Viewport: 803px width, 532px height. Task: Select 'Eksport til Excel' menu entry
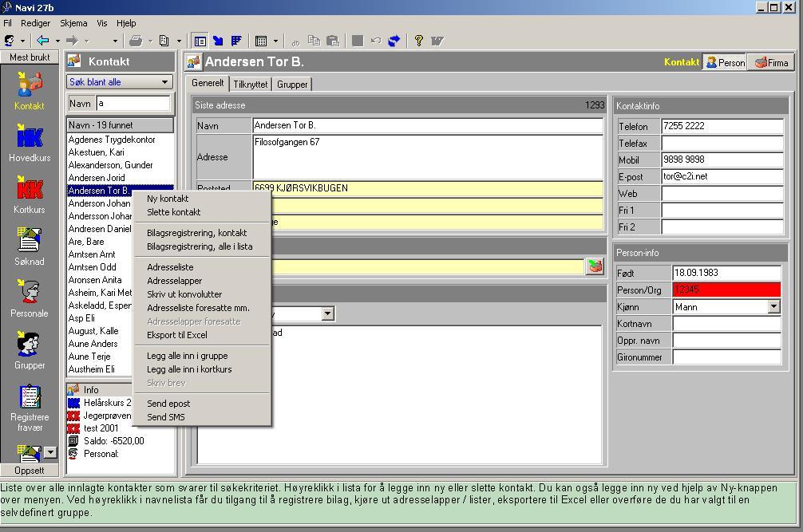click(x=202, y=335)
